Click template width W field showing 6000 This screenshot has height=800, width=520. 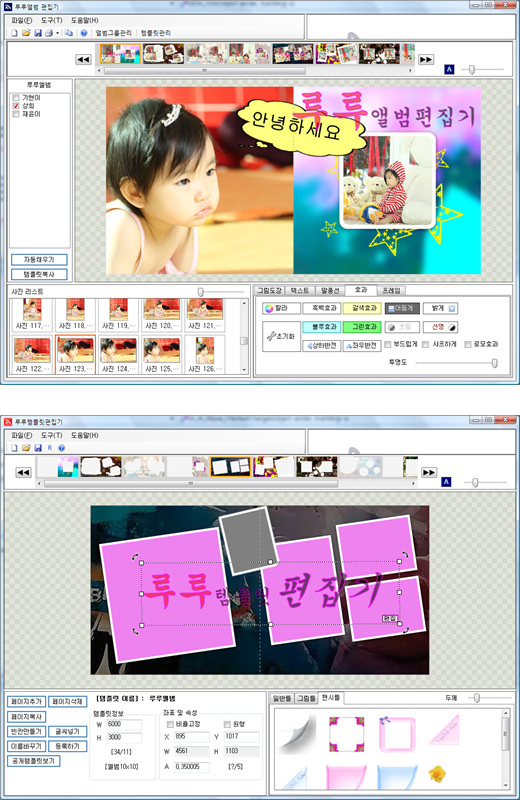point(124,724)
